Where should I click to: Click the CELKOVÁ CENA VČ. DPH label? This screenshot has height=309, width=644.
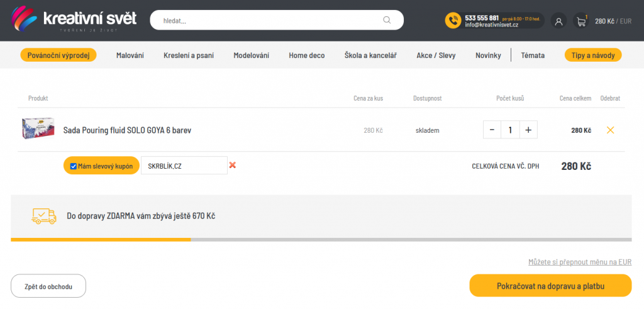pyautogui.click(x=505, y=166)
